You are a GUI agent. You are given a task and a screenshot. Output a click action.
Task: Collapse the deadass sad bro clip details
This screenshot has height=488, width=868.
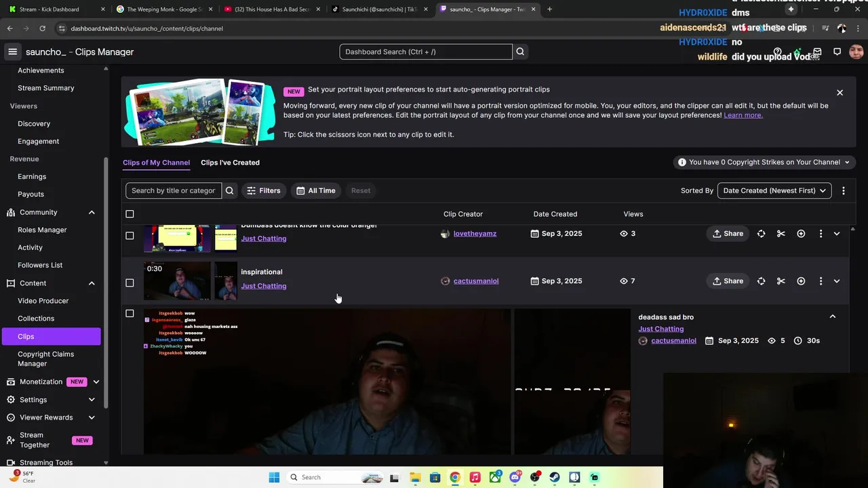pyautogui.click(x=833, y=317)
